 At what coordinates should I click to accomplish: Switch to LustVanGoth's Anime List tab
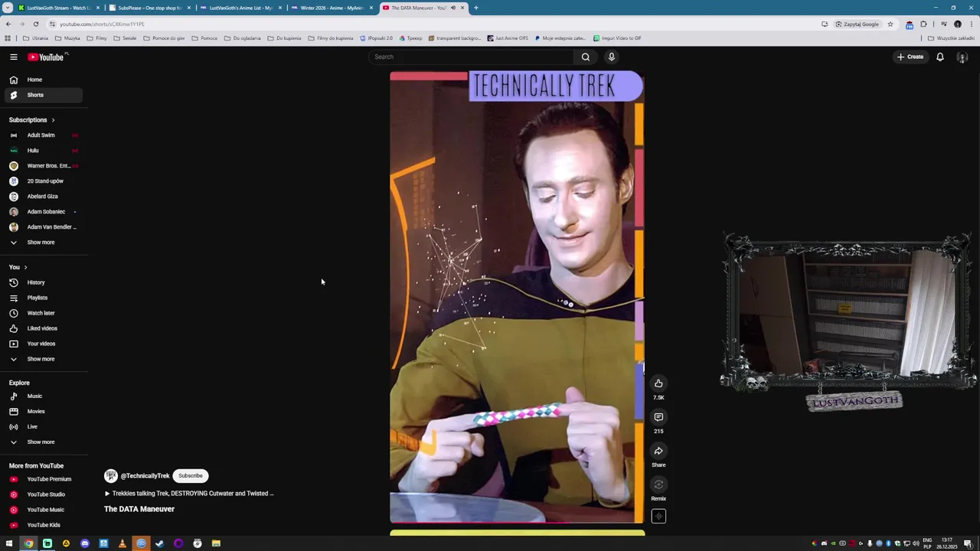click(x=240, y=8)
